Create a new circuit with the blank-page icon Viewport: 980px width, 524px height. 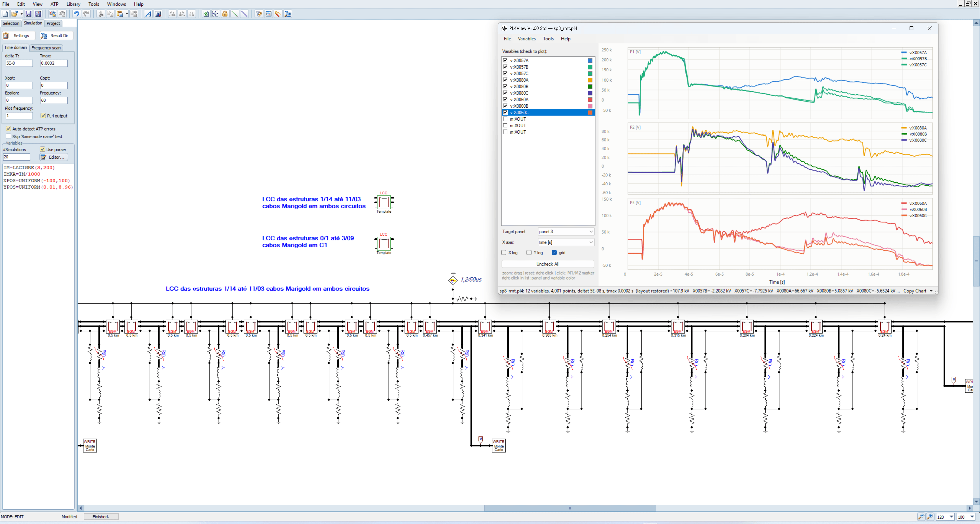point(5,14)
